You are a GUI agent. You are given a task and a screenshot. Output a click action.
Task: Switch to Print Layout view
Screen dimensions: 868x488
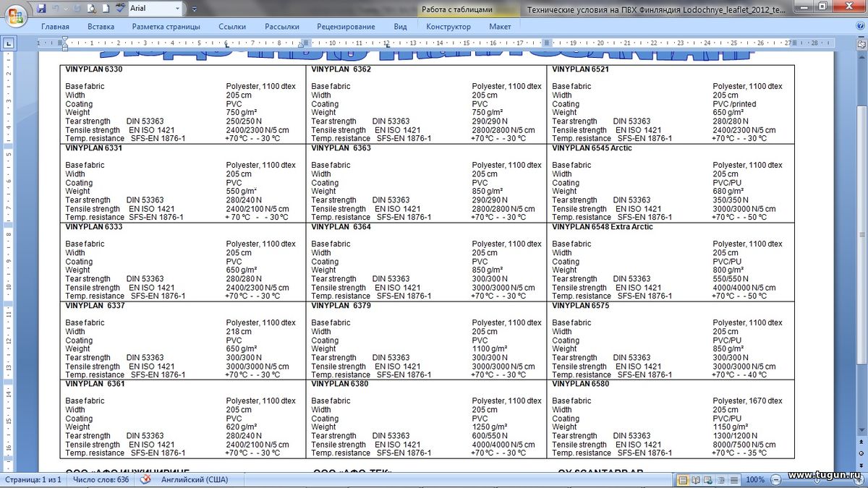pyautogui.click(x=682, y=479)
